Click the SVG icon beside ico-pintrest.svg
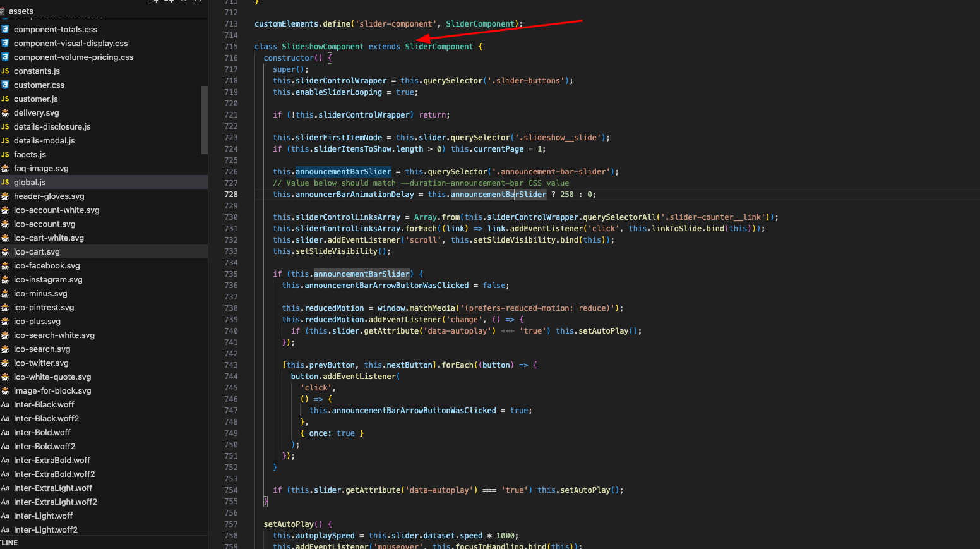The image size is (980, 549). pos(5,308)
